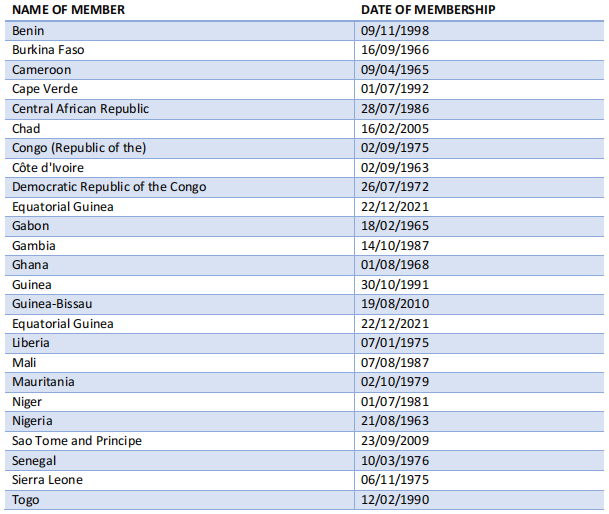
Task: Click Burkina Faso date 16/09/1966
Action: pyautogui.click(x=395, y=50)
